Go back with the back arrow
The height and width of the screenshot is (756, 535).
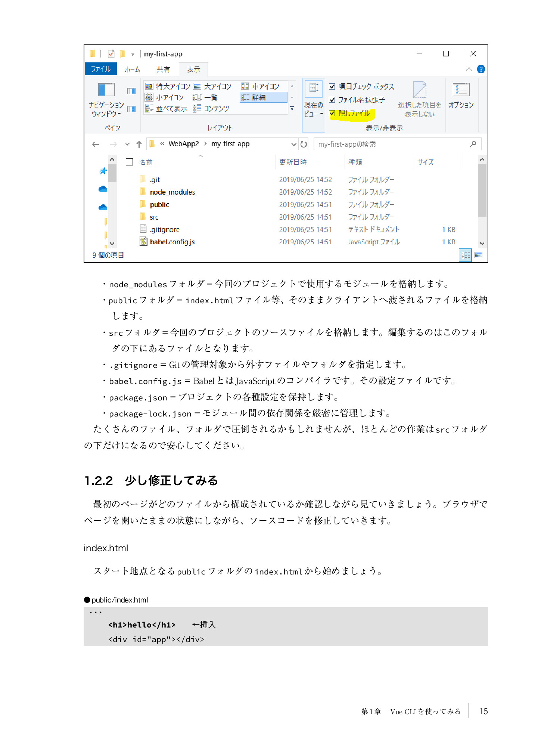pyautogui.click(x=96, y=144)
